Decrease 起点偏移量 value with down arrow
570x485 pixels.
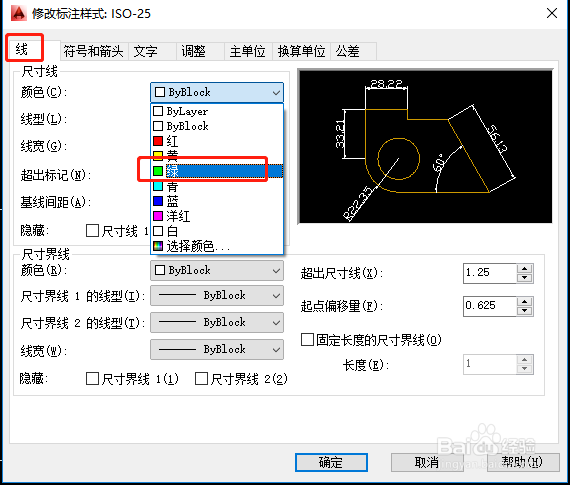coord(524,310)
